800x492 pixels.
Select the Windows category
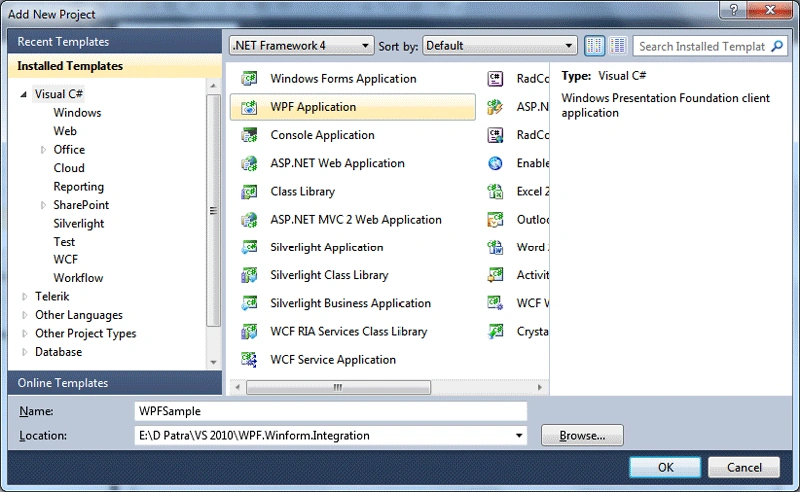click(x=77, y=113)
